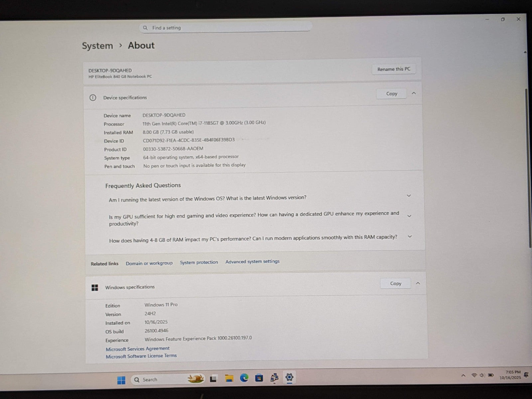Collapse the Windows specifications section

click(418, 283)
